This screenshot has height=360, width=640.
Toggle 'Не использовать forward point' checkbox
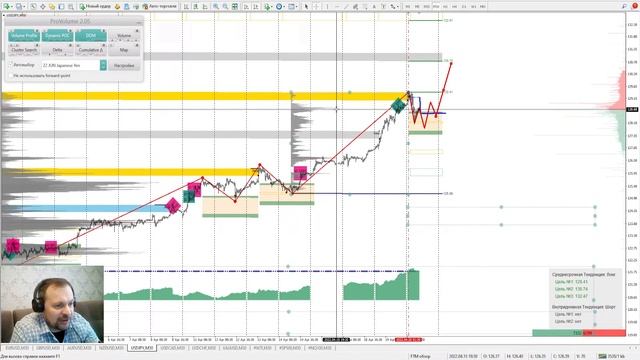tap(11, 76)
